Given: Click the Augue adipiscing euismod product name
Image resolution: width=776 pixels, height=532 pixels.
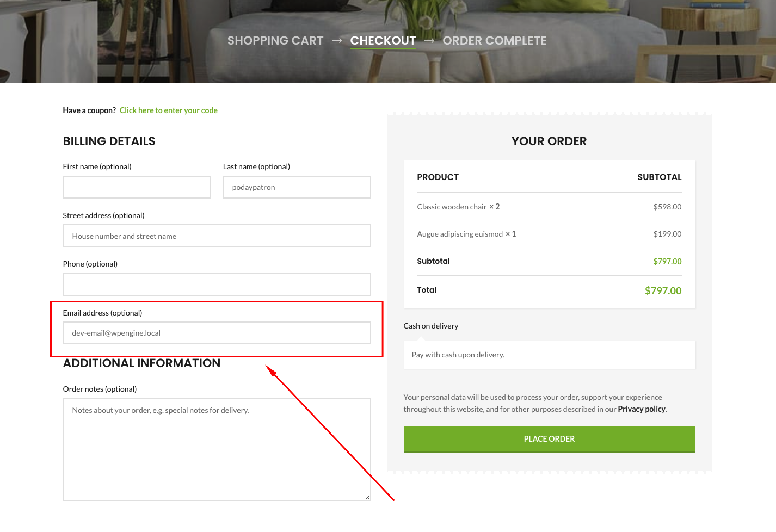Looking at the screenshot, I should click(460, 234).
